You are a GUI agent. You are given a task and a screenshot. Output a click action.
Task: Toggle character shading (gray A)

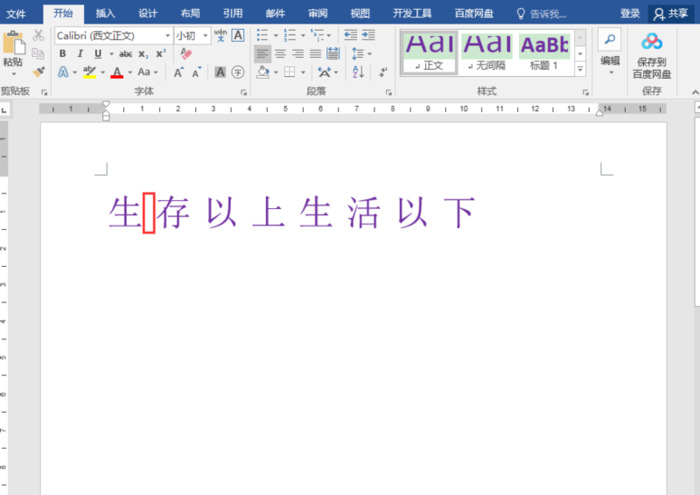click(x=220, y=72)
